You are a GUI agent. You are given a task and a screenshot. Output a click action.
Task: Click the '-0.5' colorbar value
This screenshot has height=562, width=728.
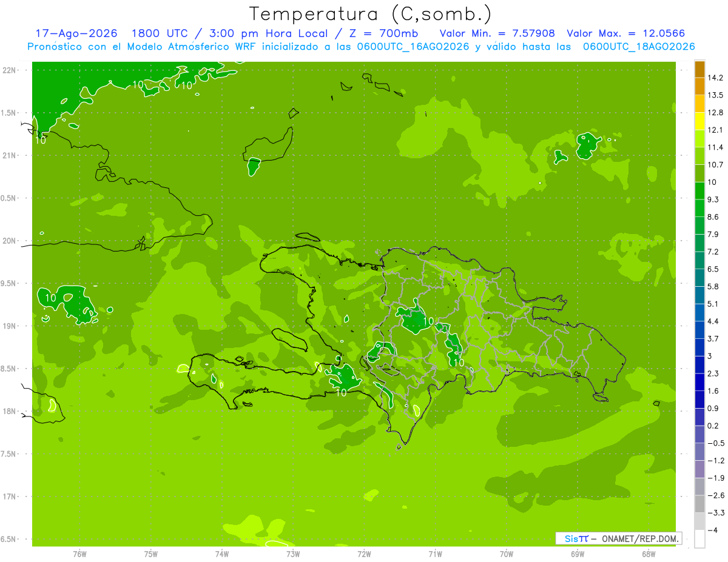[x=716, y=443]
